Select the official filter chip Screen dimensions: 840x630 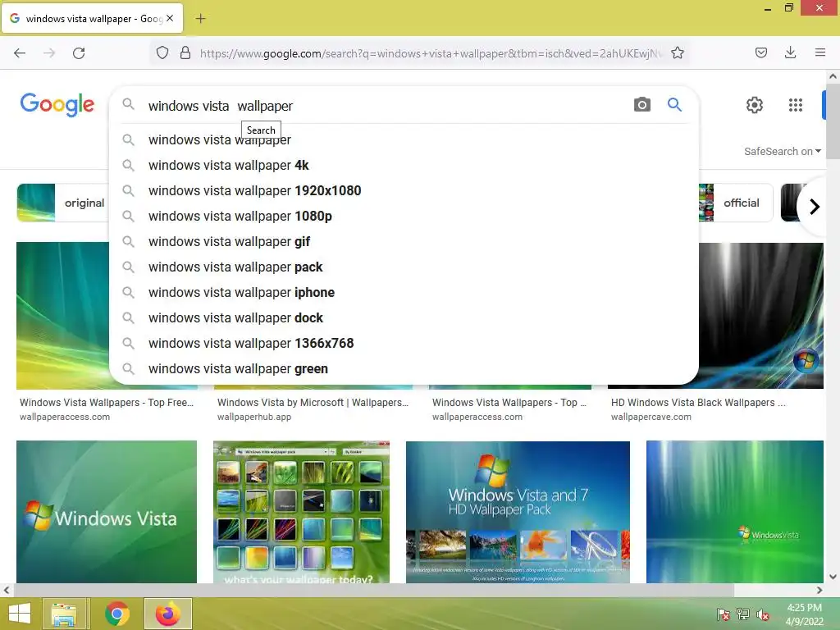(x=736, y=203)
